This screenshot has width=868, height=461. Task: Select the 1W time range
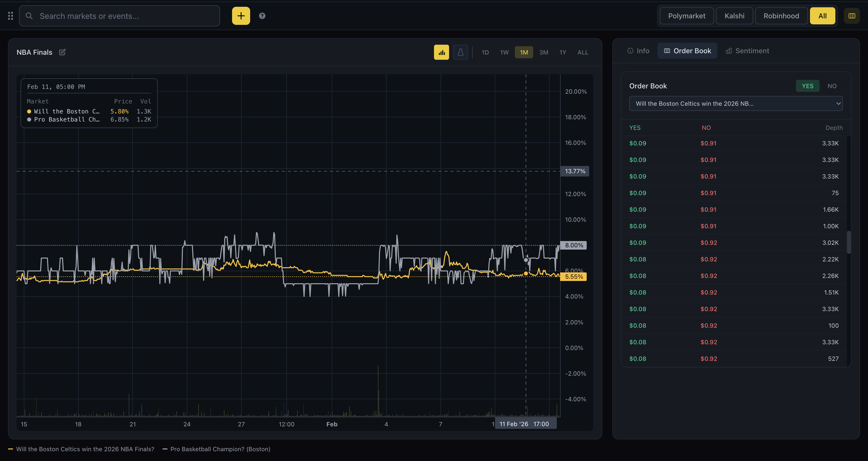pos(504,52)
